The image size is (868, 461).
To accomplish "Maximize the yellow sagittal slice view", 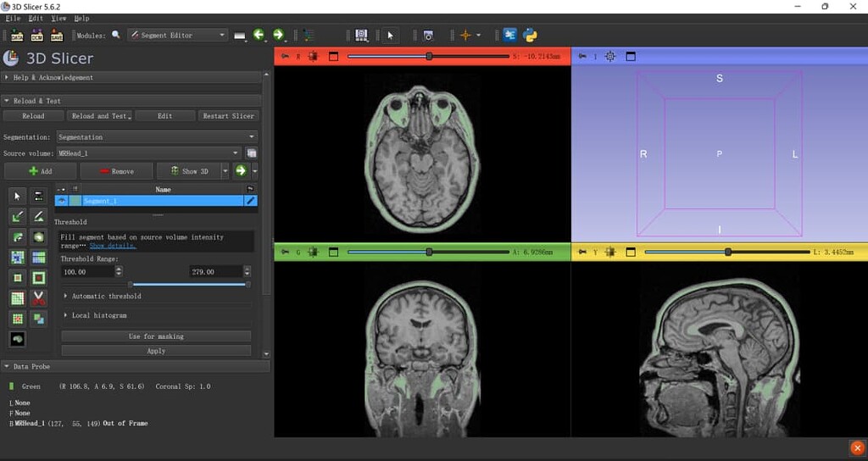I will (x=631, y=252).
